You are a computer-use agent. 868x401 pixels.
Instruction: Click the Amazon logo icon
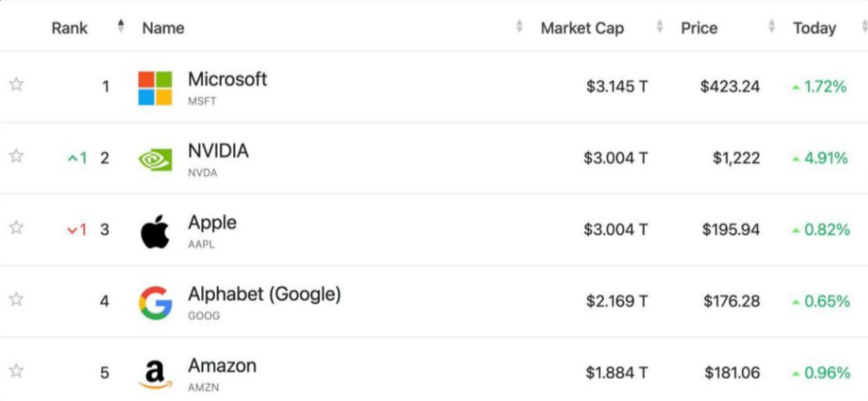click(155, 373)
